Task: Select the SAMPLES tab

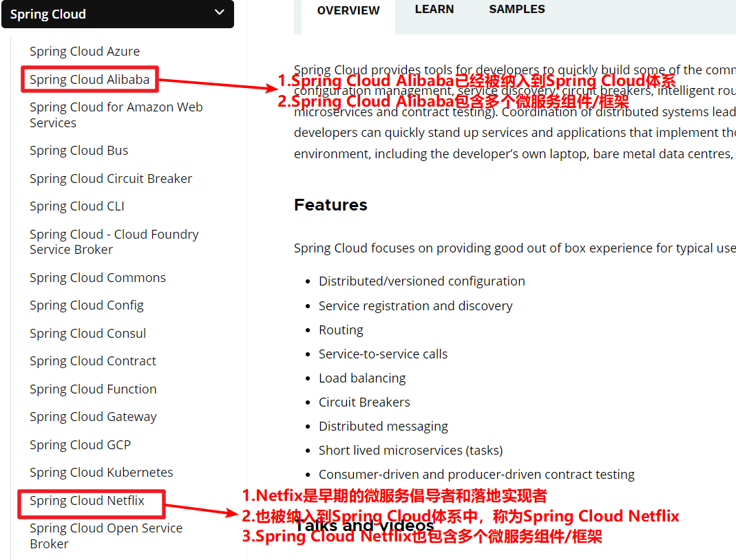Action: click(517, 10)
